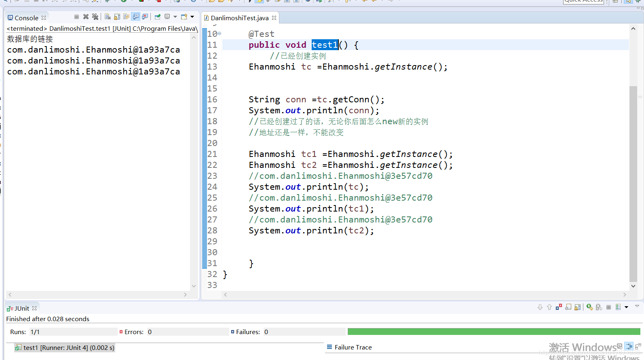Toggle Show Console on standard output change
Screen dimensions: 644x360
pyautogui.click(x=136, y=17)
